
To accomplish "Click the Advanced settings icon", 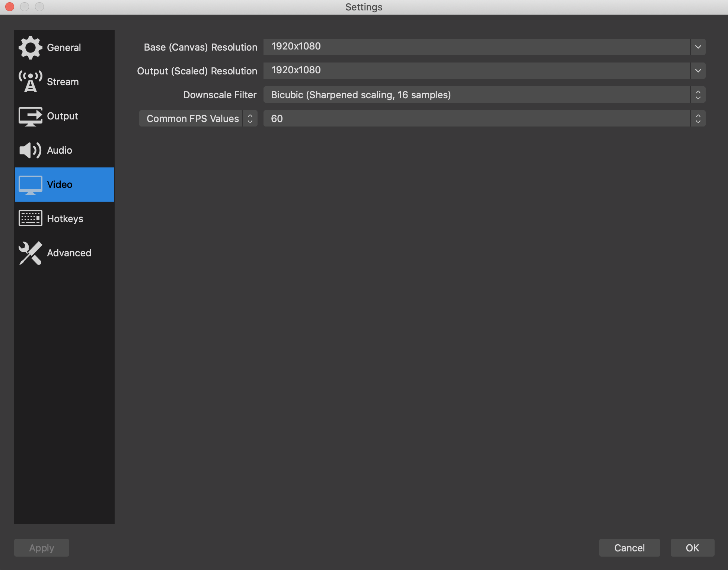I will click(30, 253).
